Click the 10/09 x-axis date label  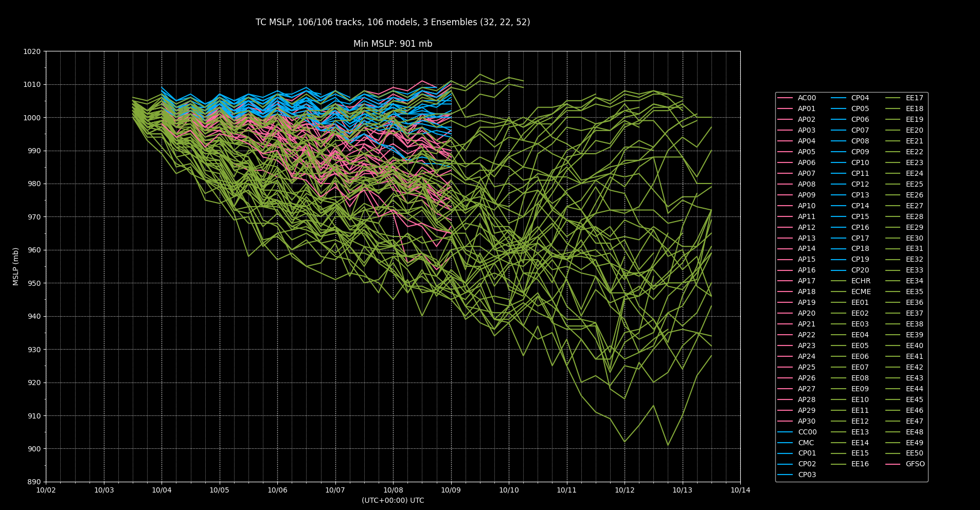pyautogui.click(x=451, y=490)
